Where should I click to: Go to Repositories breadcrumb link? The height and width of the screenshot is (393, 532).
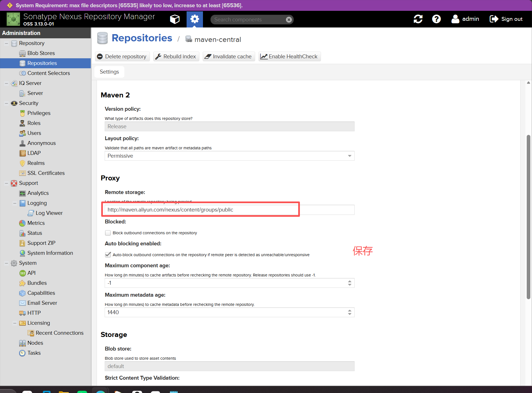pyautogui.click(x=142, y=38)
